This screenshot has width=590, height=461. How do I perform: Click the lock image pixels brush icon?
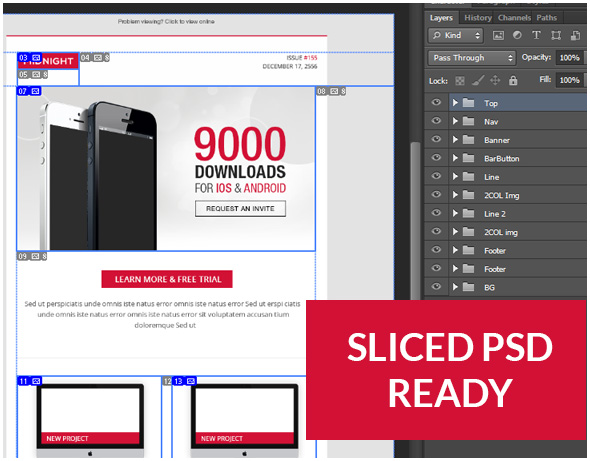click(x=478, y=80)
